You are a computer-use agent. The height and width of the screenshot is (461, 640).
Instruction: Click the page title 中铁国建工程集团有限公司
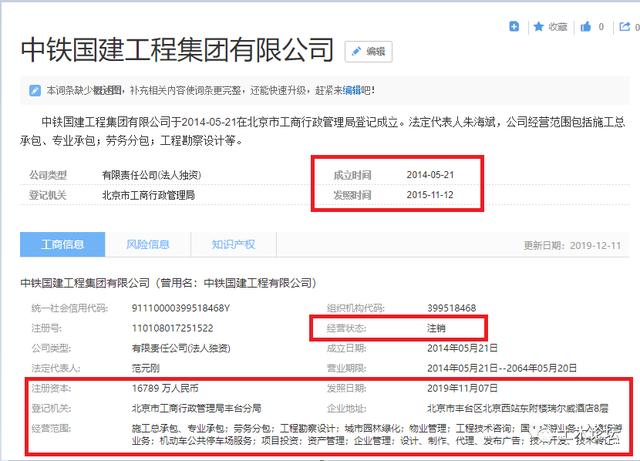(x=177, y=50)
